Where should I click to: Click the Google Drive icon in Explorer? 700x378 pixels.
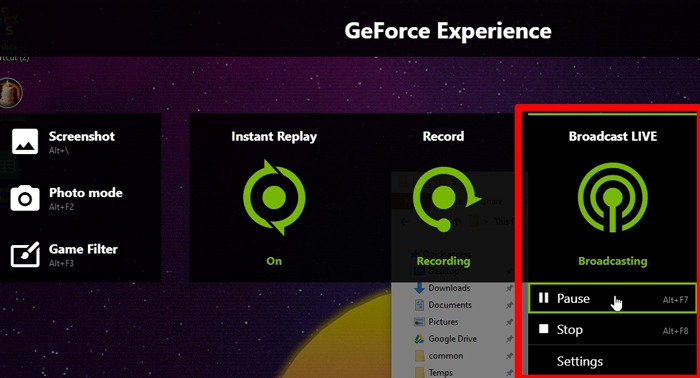coord(419,339)
